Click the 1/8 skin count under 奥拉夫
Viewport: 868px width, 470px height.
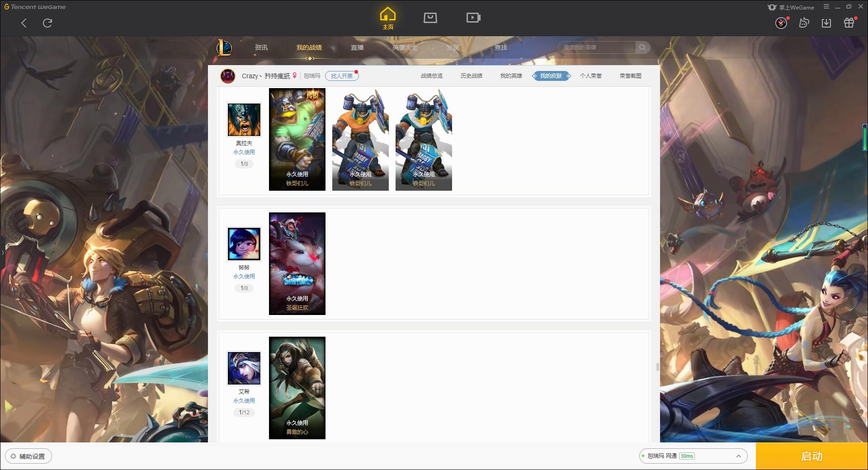[x=244, y=164]
